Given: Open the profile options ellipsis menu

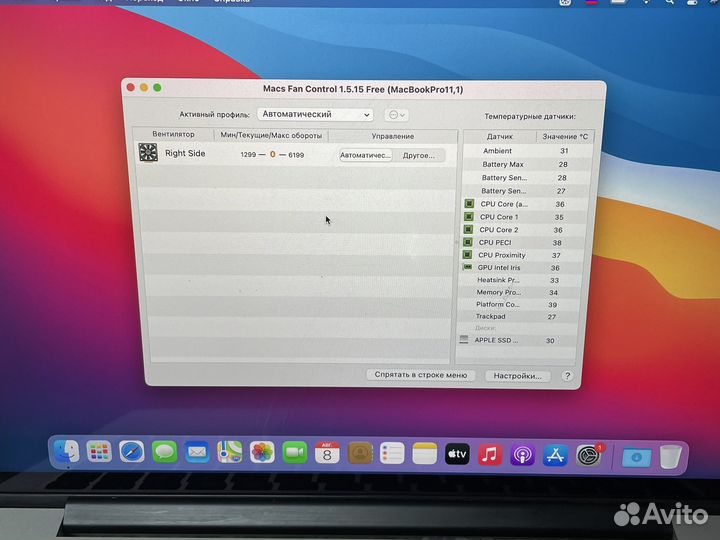Looking at the screenshot, I should click(397, 115).
